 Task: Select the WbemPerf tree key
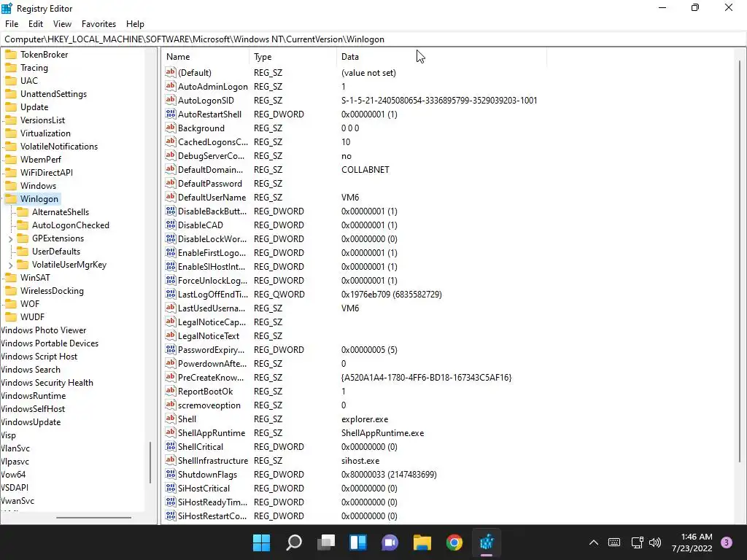(x=41, y=160)
